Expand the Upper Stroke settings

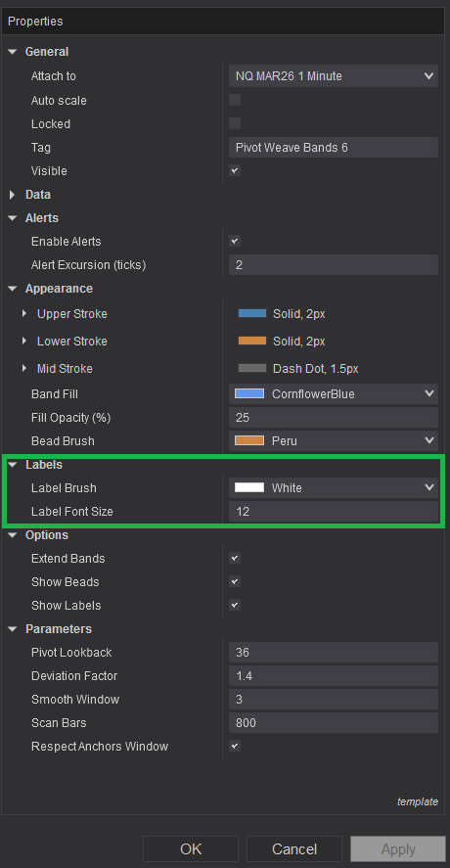24,314
